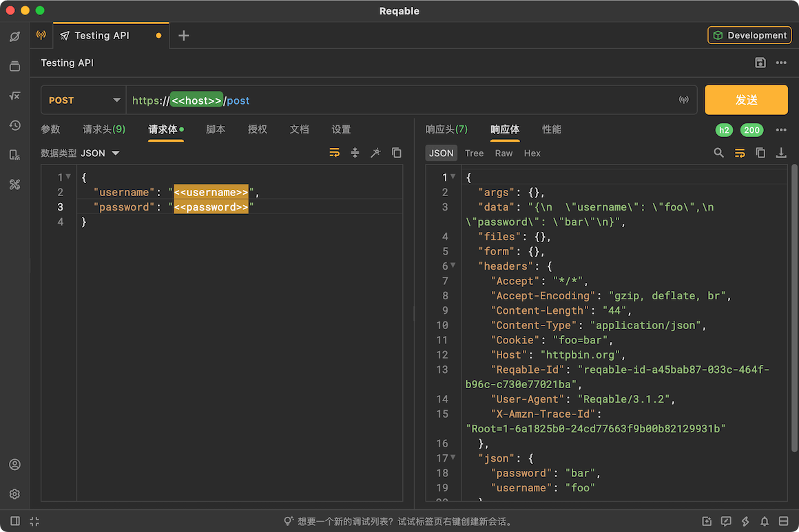Open the 响应头(7) tab

tap(446, 129)
